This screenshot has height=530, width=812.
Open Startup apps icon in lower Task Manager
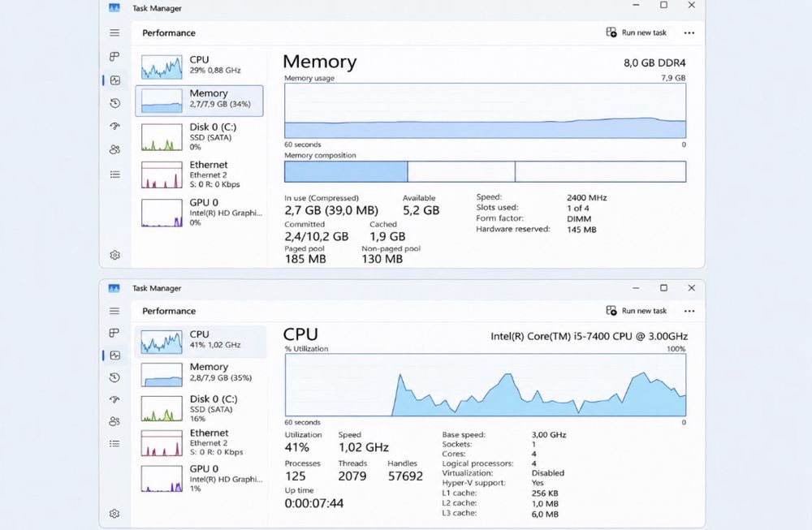[115, 399]
